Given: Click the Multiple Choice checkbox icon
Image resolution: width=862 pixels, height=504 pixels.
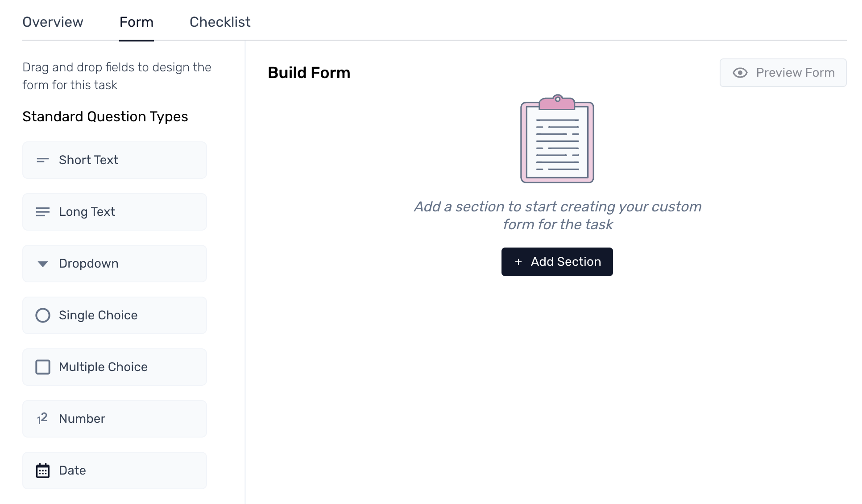Looking at the screenshot, I should (43, 367).
